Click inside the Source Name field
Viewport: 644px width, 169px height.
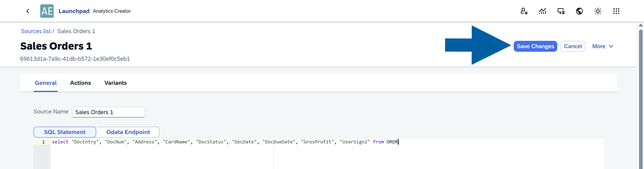108,112
